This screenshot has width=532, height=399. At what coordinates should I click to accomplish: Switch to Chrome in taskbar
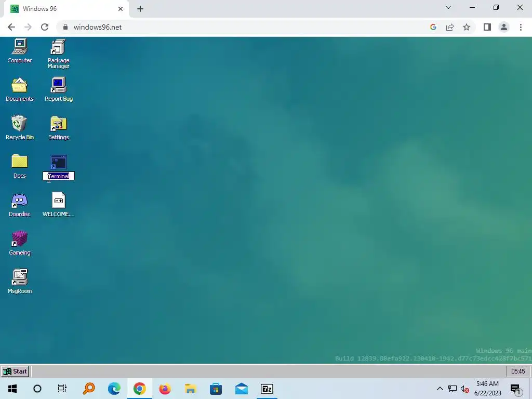tap(139, 389)
